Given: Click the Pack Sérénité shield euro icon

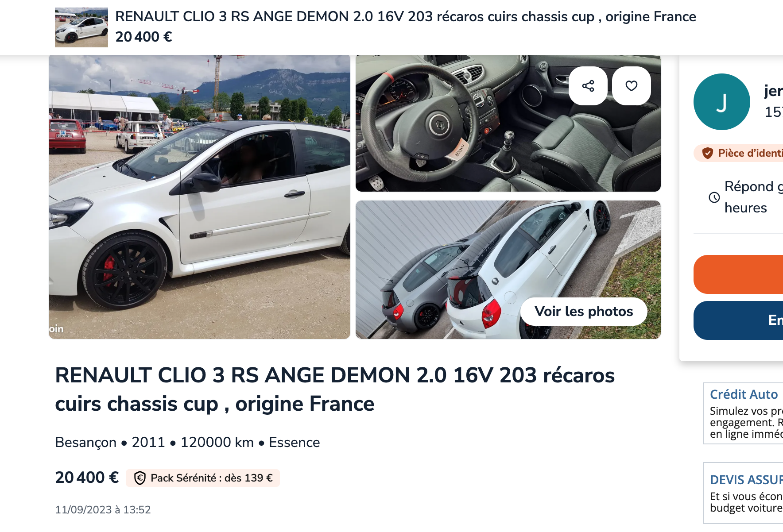Looking at the screenshot, I should [140, 478].
